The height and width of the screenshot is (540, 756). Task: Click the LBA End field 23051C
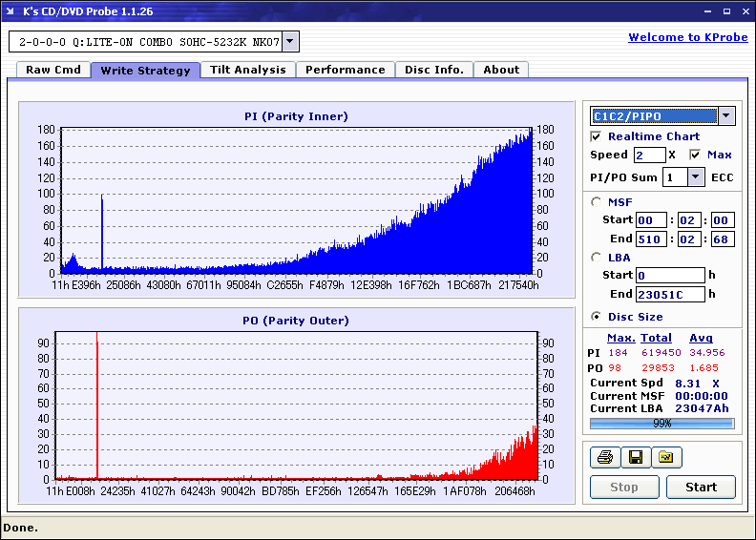[x=670, y=294]
